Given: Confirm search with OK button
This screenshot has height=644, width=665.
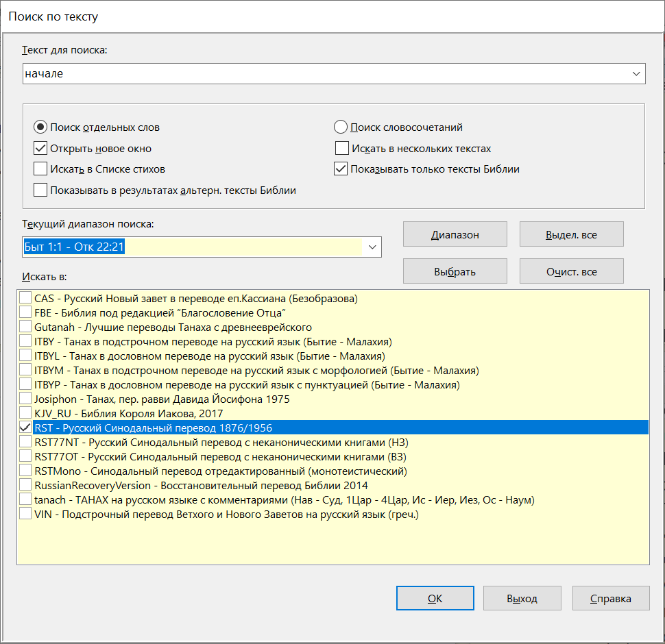Looking at the screenshot, I should (x=435, y=598).
